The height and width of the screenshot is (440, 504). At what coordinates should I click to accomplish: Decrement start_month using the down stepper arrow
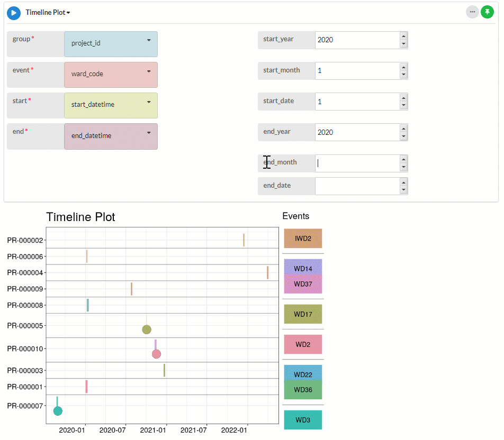[x=403, y=74]
